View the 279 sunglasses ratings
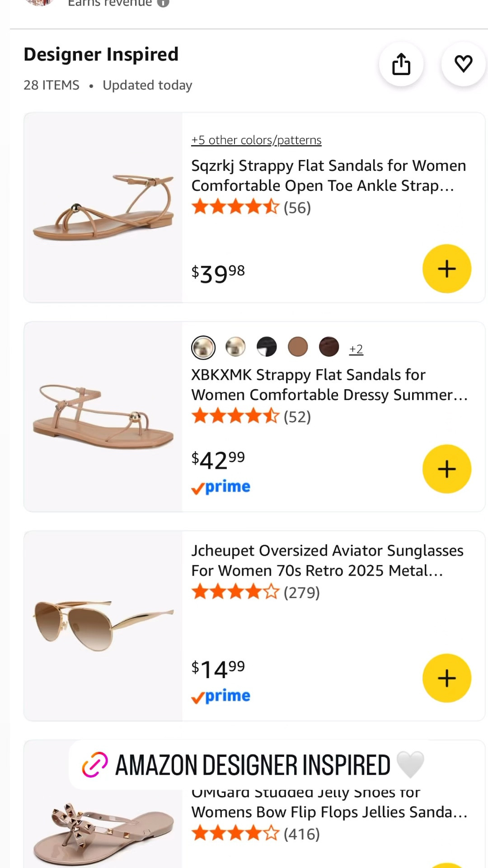Viewport: 488px width, 868px height. [302, 592]
